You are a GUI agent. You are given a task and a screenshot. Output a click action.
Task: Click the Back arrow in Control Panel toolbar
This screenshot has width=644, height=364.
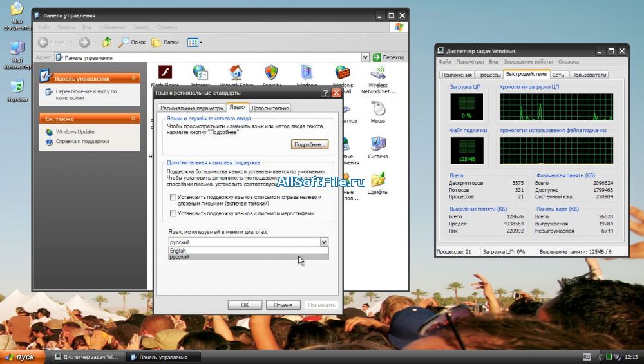click(x=43, y=42)
